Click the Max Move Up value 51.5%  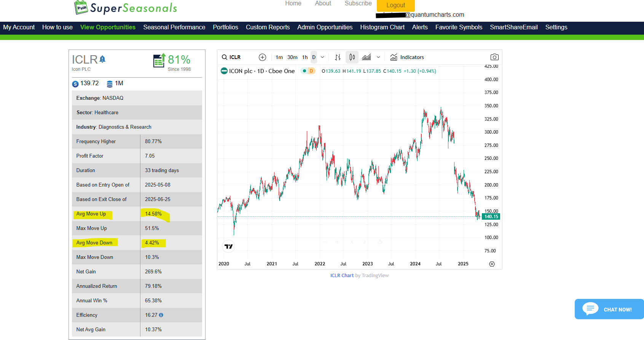point(152,228)
